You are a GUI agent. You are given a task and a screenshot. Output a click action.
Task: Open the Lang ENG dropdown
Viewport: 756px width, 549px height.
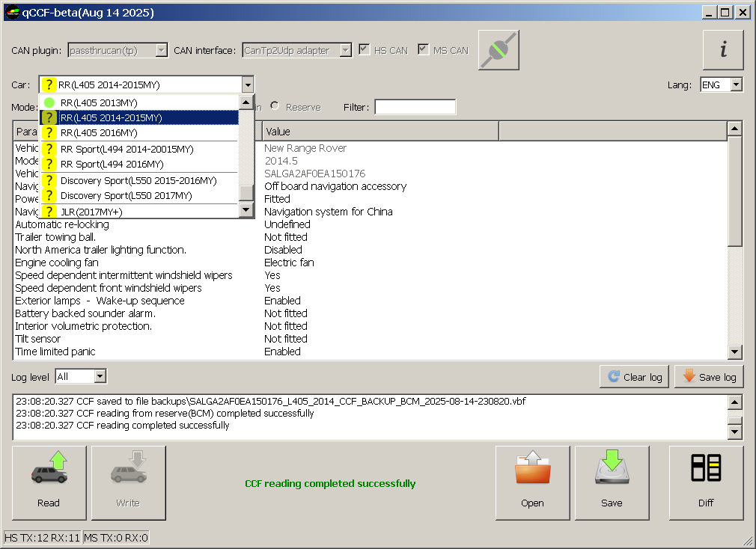pyautogui.click(x=737, y=85)
